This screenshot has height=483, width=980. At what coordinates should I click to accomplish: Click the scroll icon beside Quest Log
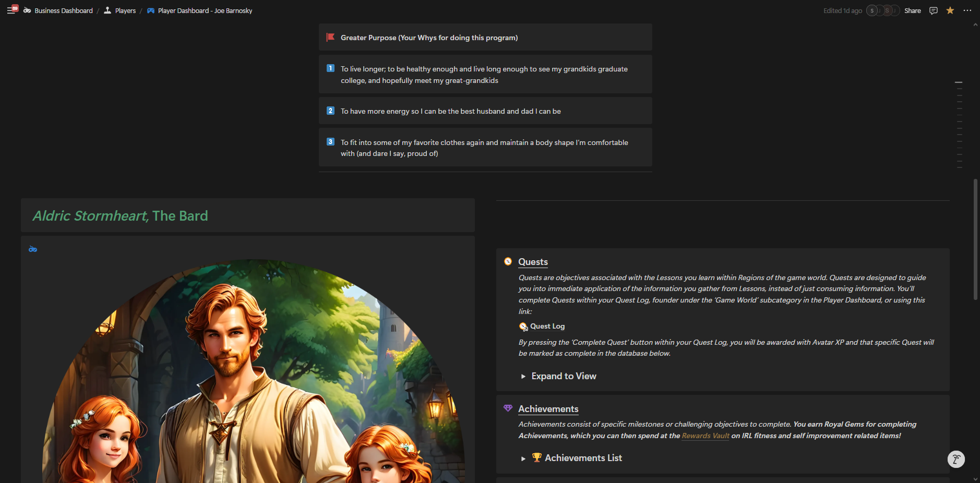coord(523,326)
